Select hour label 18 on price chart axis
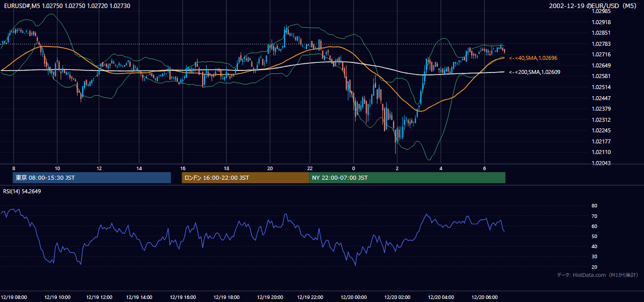Viewport: 644px width, 302px height. click(227, 168)
